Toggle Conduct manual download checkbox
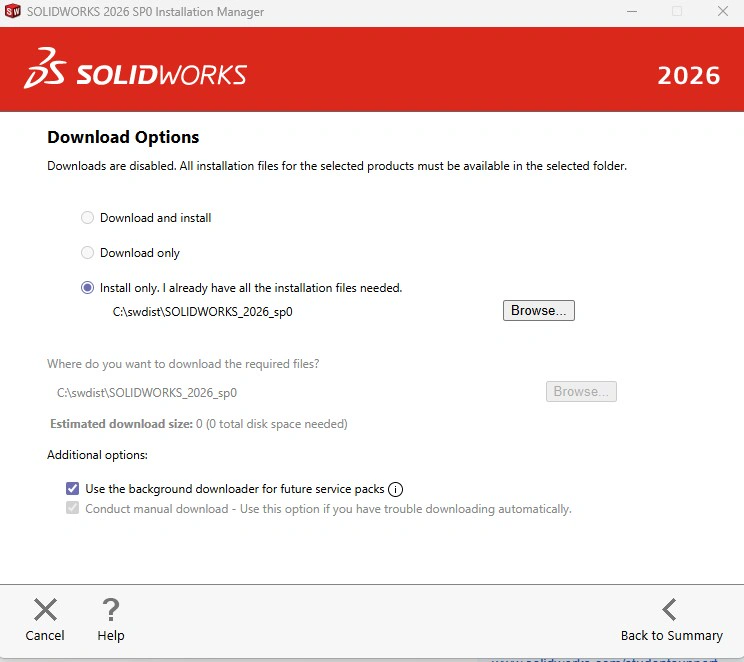Image resolution: width=744 pixels, height=662 pixels. (73, 508)
